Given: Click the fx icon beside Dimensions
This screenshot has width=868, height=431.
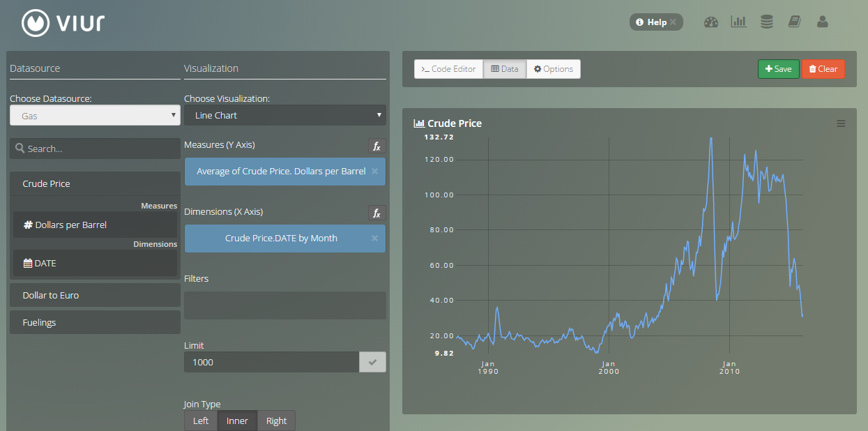Looking at the screenshot, I should pyautogui.click(x=376, y=213).
